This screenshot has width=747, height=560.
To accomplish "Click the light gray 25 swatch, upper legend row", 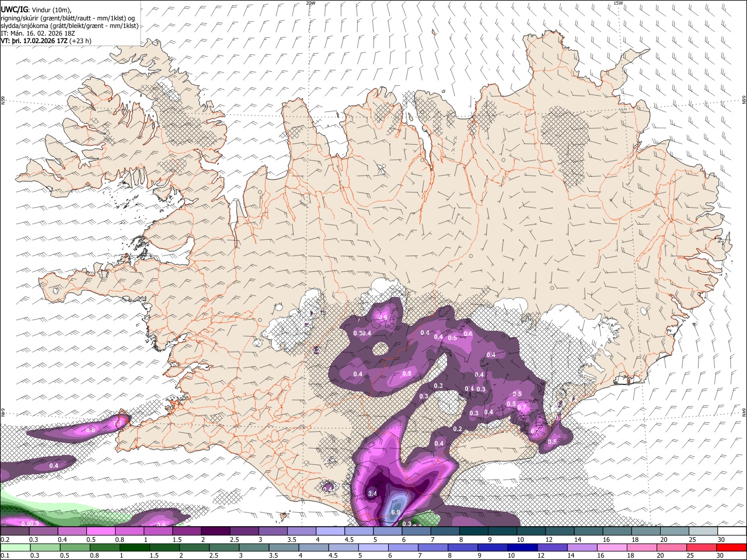I will tap(703, 531).
